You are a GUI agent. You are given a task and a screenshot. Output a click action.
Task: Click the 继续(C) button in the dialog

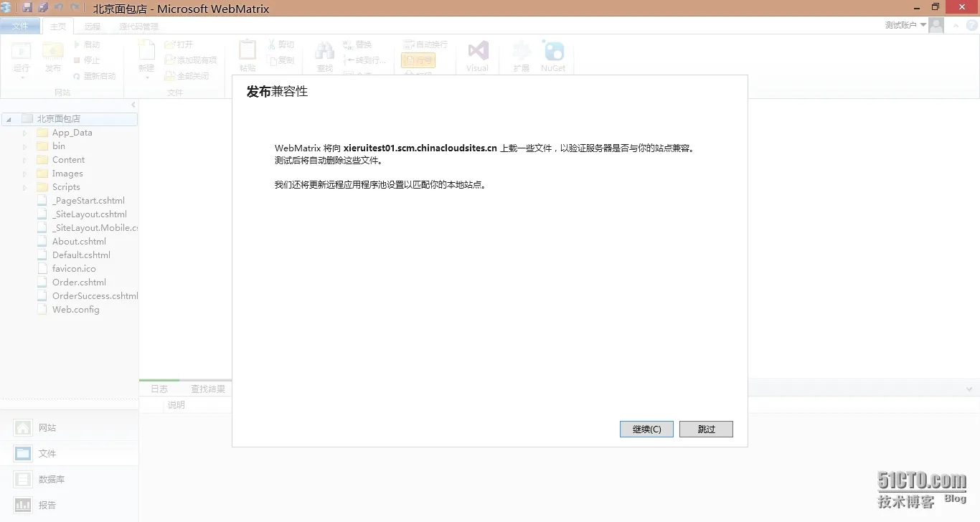(x=646, y=429)
